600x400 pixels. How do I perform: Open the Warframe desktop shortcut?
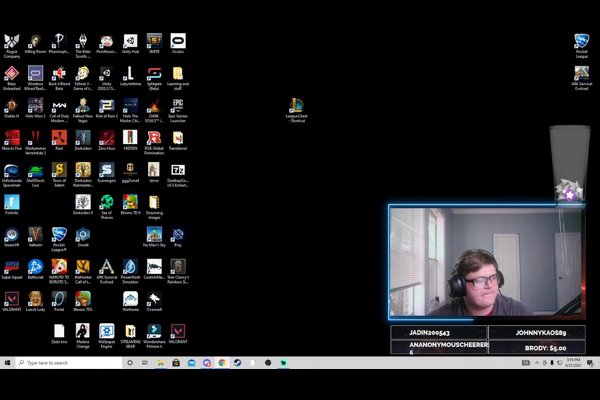[x=130, y=298]
